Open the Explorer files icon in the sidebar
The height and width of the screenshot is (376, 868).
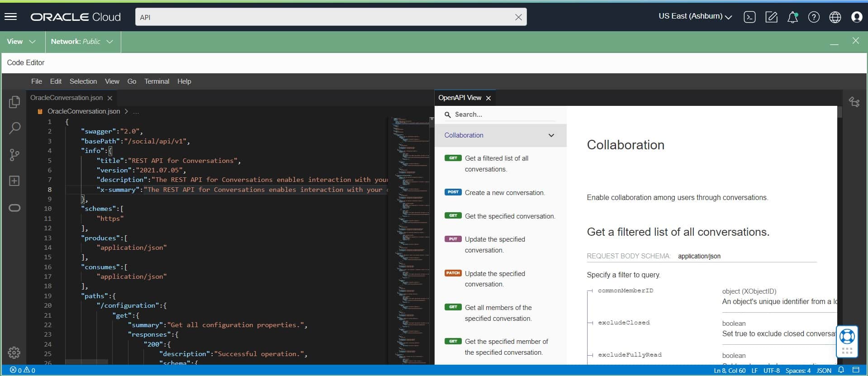pos(14,102)
